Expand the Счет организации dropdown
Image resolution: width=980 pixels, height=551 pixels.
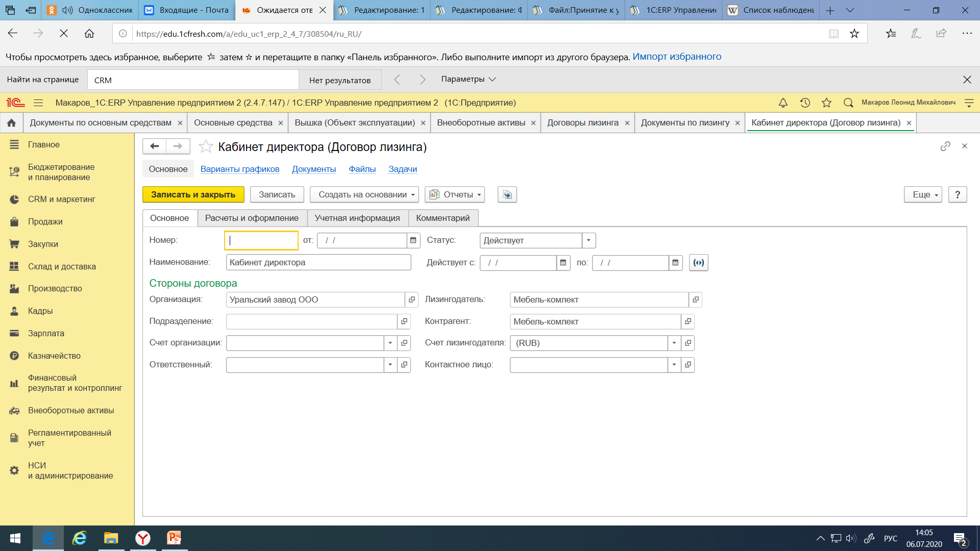[x=390, y=343]
